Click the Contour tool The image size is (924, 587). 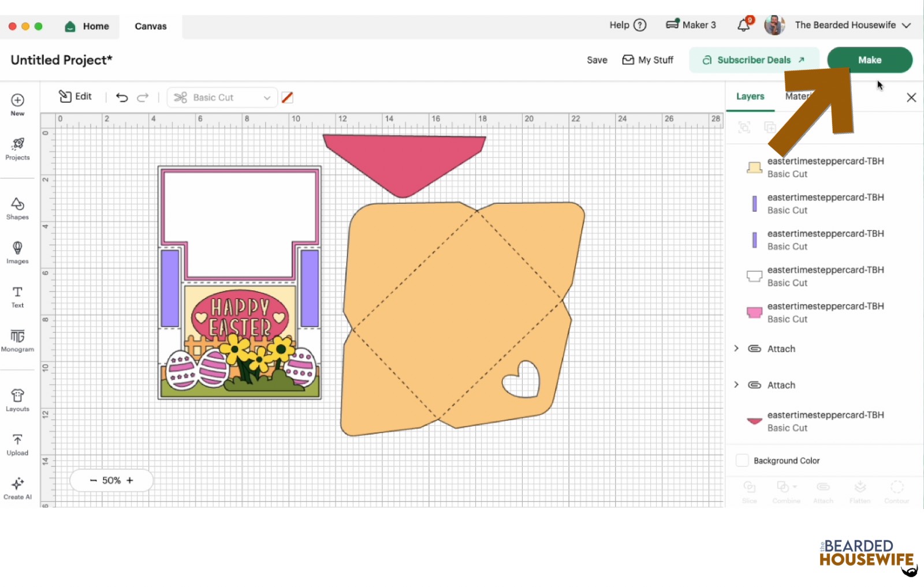coord(897,492)
